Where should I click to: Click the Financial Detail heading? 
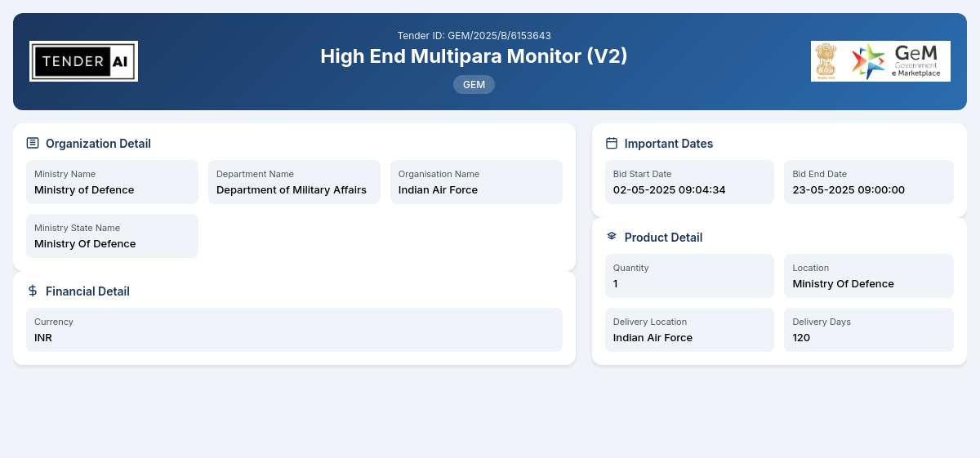pyautogui.click(x=87, y=291)
